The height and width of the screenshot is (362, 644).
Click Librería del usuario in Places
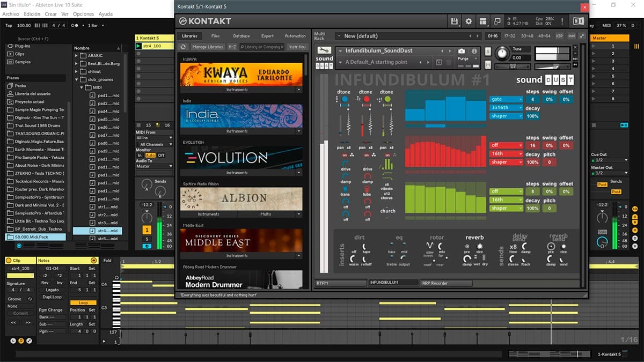click(x=29, y=94)
